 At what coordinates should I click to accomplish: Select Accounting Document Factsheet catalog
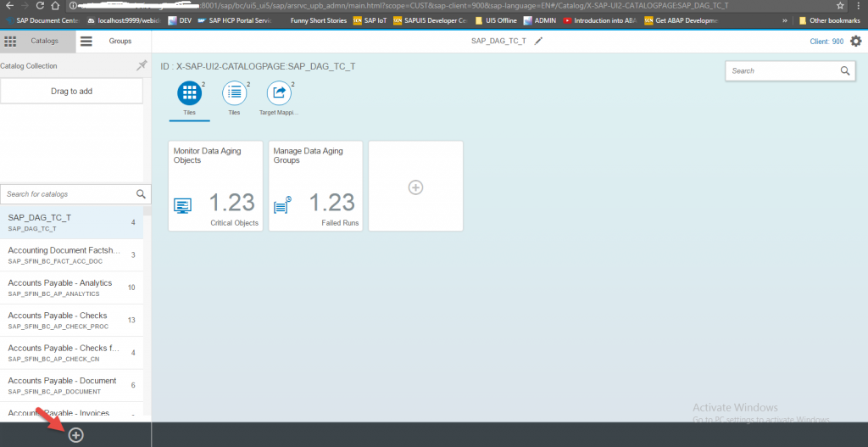71,254
